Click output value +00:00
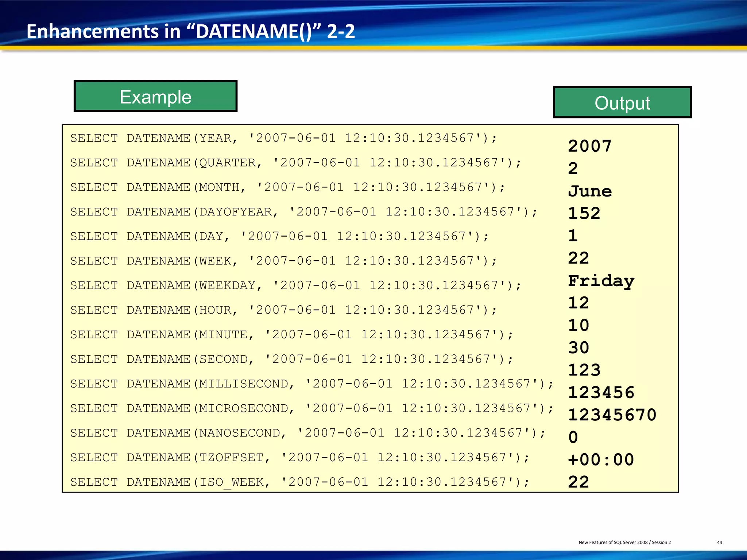 [x=601, y=460]
